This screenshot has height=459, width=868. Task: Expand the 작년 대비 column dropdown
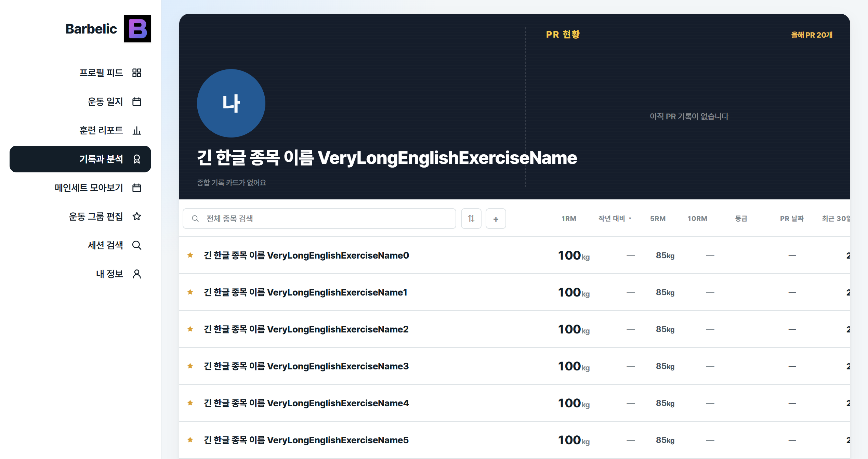(x=615, y=219)
